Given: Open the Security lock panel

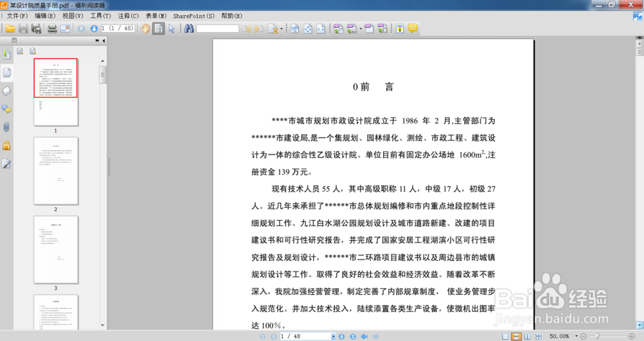Looking at the screenshot, I should tap(6, 145).
